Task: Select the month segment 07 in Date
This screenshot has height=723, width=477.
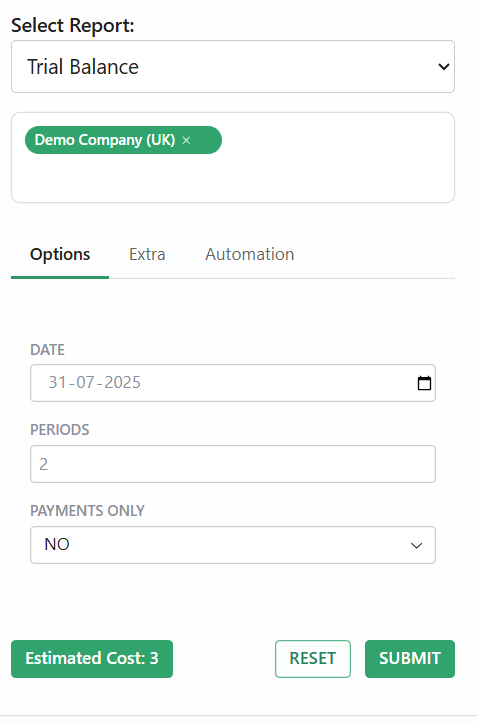Action: [86, 382]
